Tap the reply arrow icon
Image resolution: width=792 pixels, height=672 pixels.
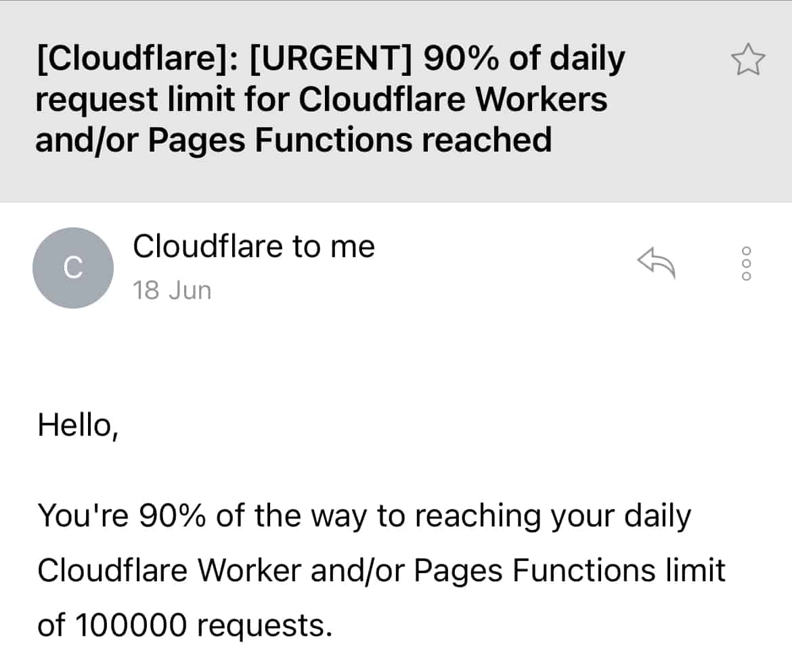point(657,263)
